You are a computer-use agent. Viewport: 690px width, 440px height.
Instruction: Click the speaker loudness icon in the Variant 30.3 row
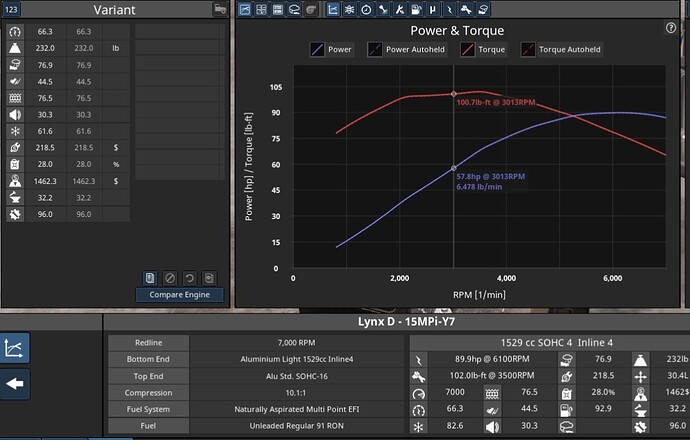click(x=15, y=115)
